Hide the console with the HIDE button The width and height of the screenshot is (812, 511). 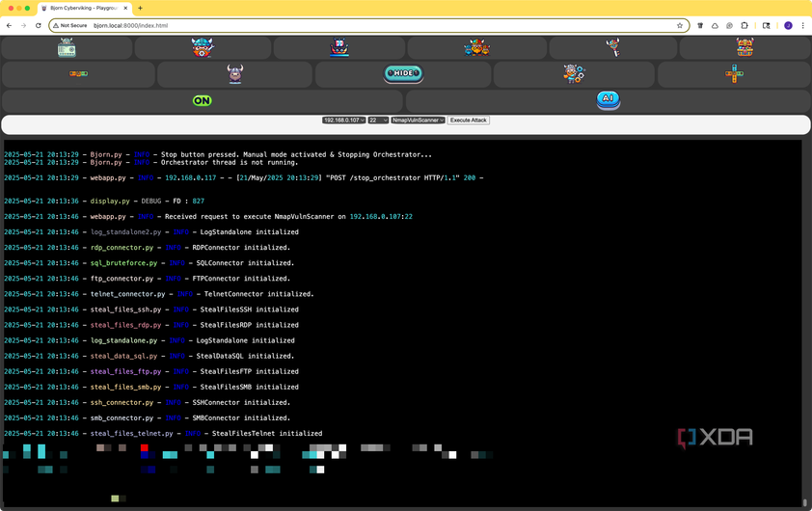pos(403,73)
